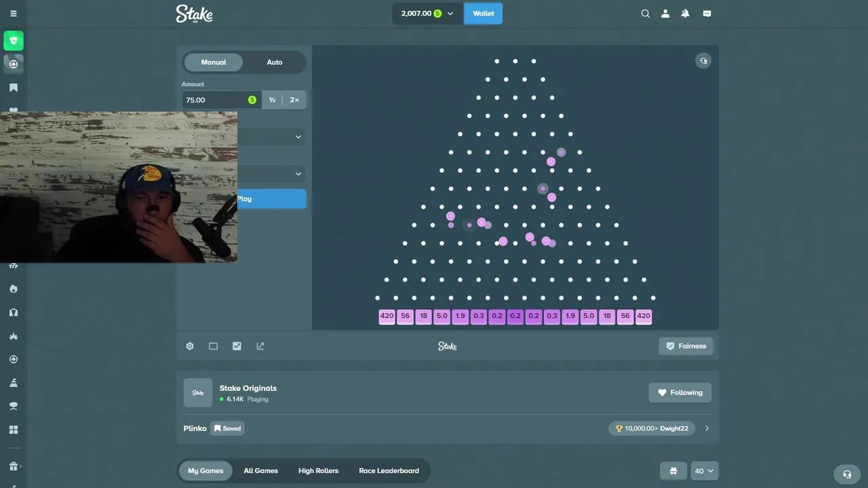Open the chat bubble icon
Image resolution: width=868 pixels, height=488 pixels.
(x=707, y=14)
